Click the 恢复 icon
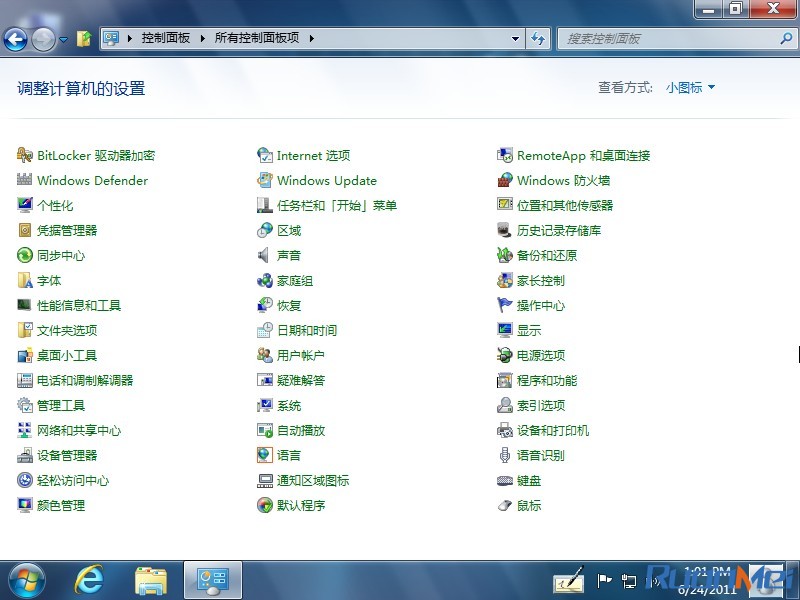The width and height of the screenshot is (800, 600). (x=265, y=305)
